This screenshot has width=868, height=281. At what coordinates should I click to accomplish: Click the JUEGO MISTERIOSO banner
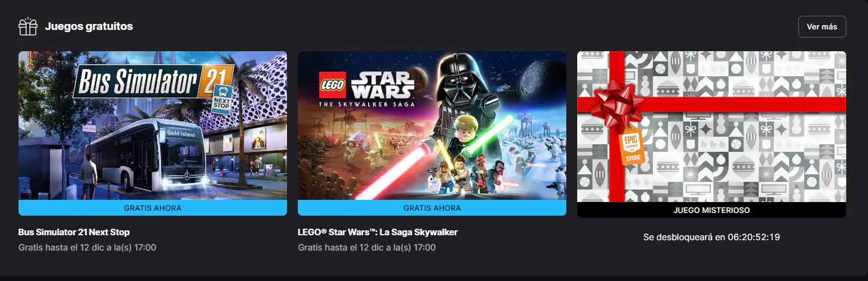coord(711,210)
